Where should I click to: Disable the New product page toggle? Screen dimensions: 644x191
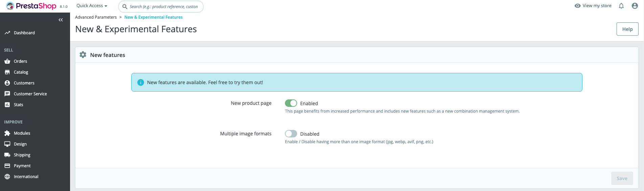(291, 103)
